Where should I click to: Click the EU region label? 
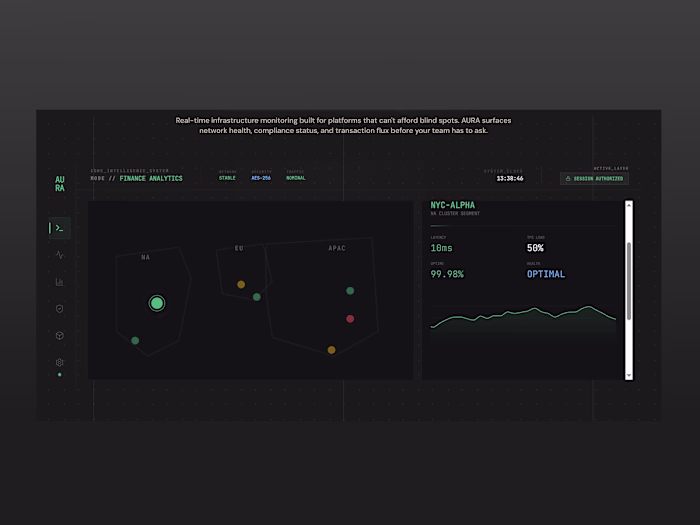tap(239, 248)
